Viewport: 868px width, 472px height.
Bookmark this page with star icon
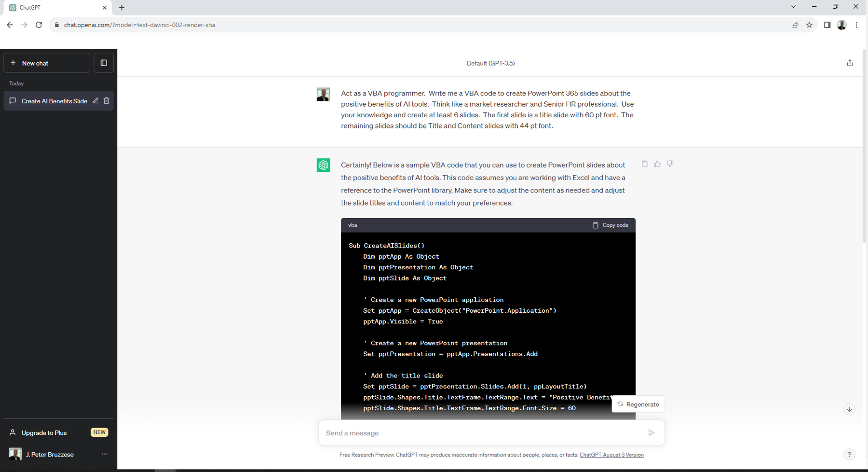(x=809, y=25)
